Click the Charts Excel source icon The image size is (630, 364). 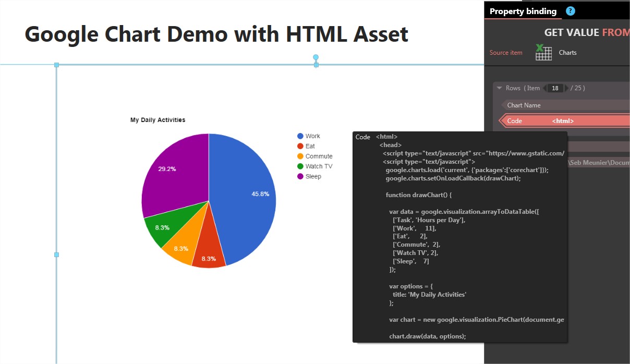pos(543,52)
